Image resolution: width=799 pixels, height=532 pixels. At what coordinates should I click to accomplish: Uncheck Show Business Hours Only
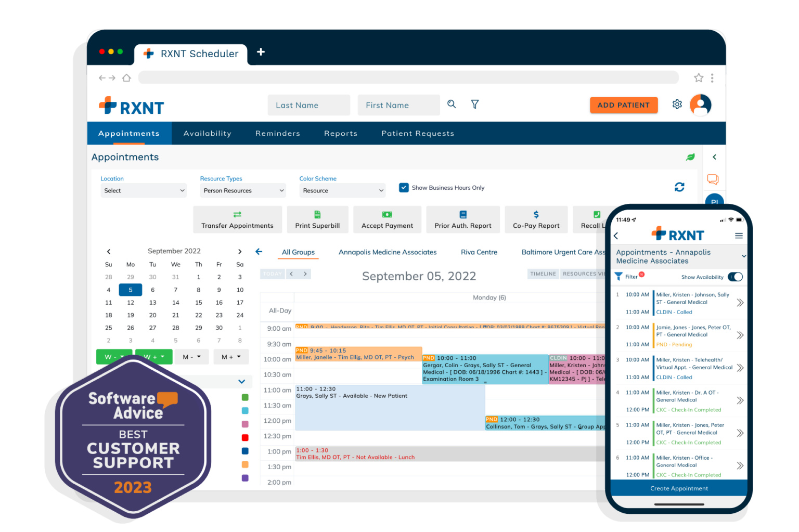pos(404,187)
